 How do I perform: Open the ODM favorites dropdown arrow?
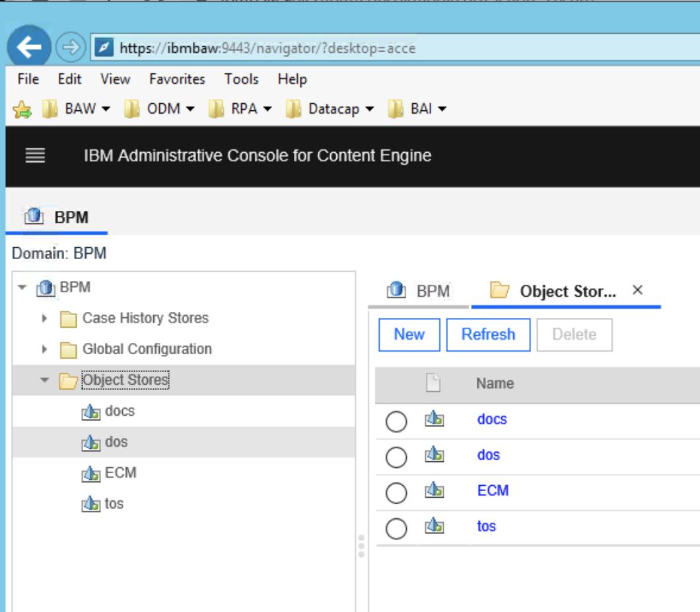coord(190,109)
